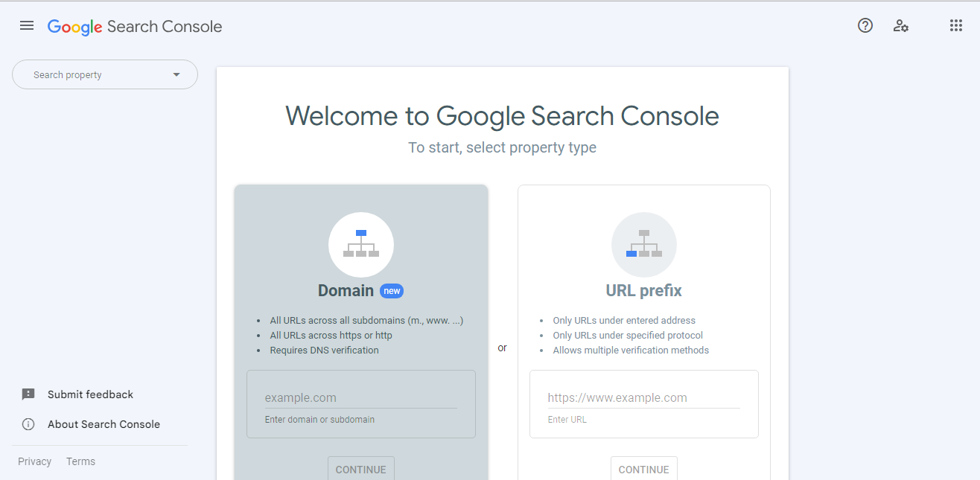
Task: Click 'Only URLs under entered address'
Action: [x=624, y=321]
